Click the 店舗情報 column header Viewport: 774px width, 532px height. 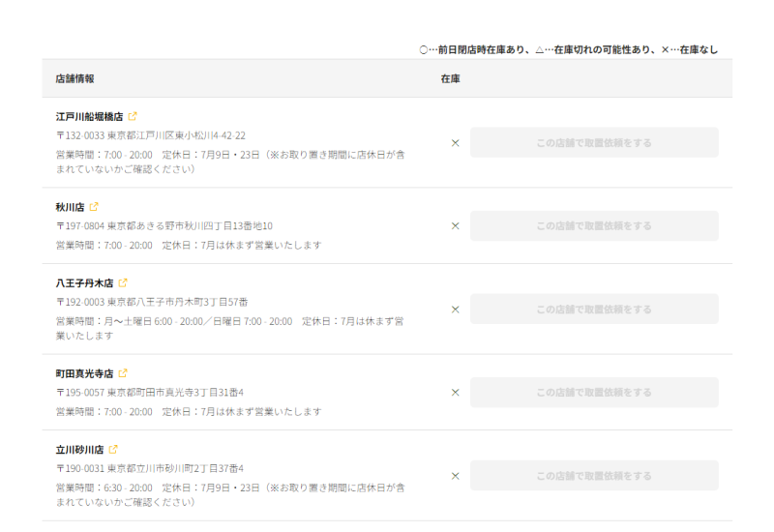pos(74,78)
